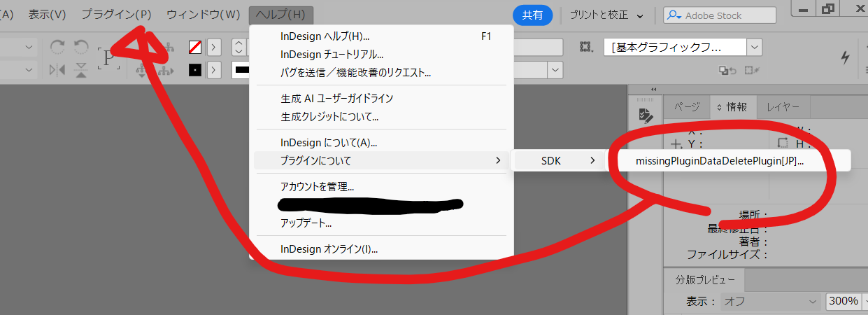Expand the arrow next to stroke swatch
Image resolution: width=868 pixels, height=315 pixels.
[x=214, y=70]
